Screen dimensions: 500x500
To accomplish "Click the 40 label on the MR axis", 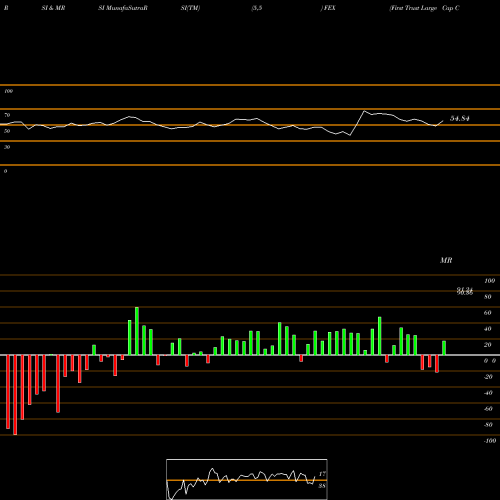I will [487, 329].
